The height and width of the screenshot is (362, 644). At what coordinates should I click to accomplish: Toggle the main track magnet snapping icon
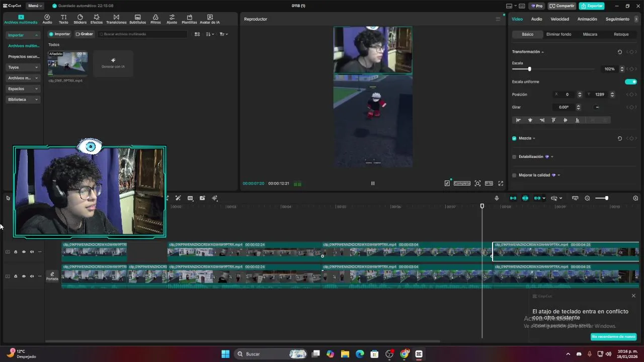click(x=513, y=198)
